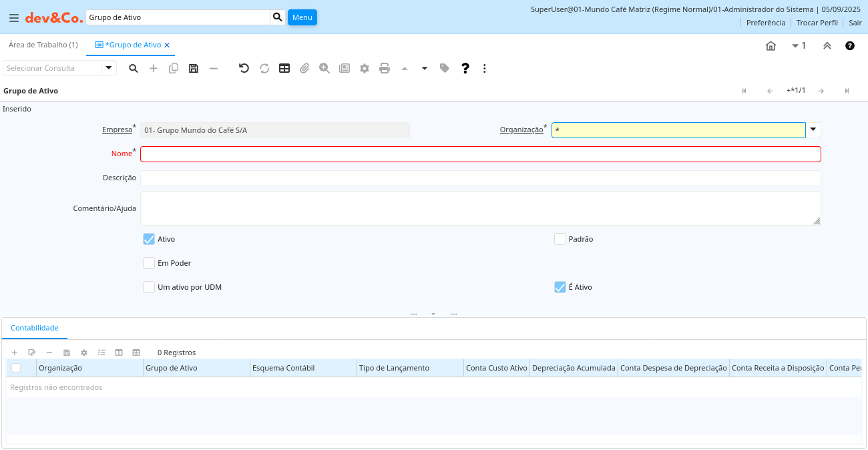The height and width of the screenshot is (450, 868).
Task: Click the blue Menu button
Action: tap(302, 17)
